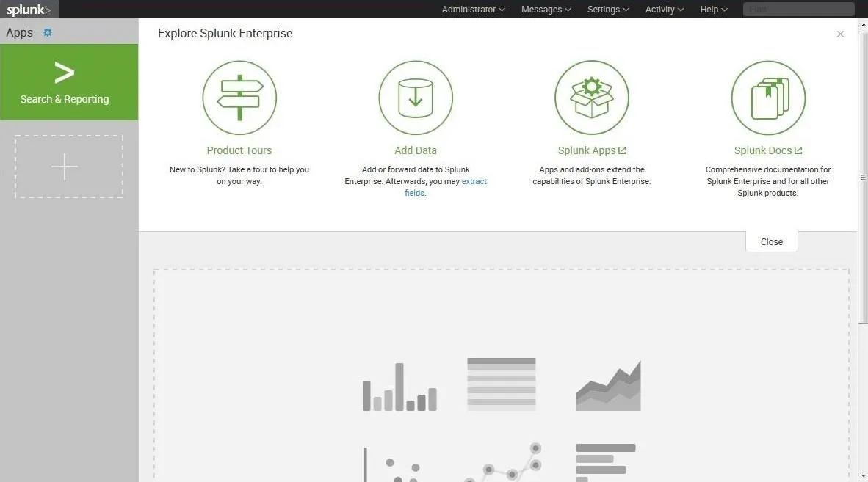Open the Administrator dropdown menu
This screenshot has width=868, height=482.
click(474, 10)
